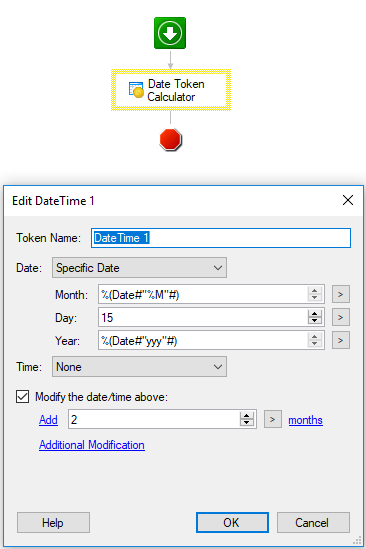
Task: Click the Add link to change operation
Action: pos(48,419)
